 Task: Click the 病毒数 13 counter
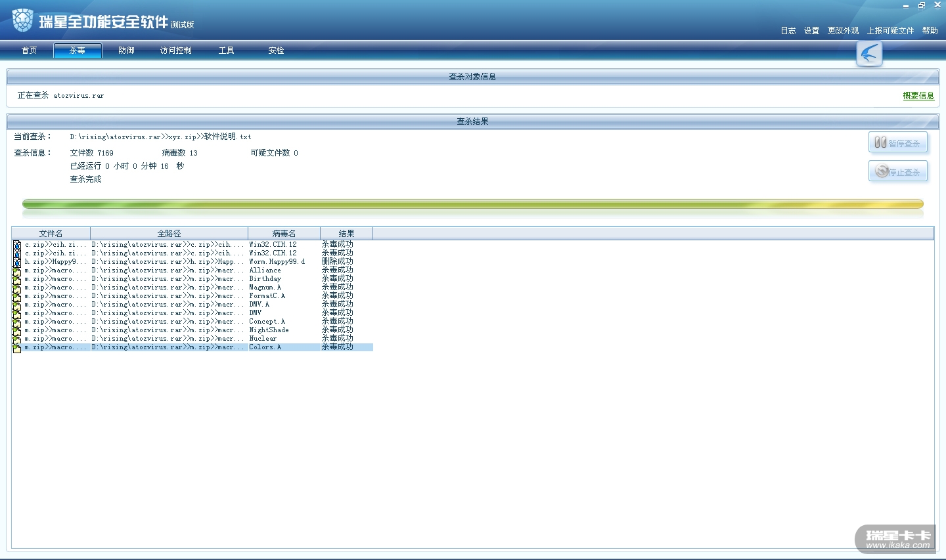pyautogui.click(x=180, y=153)
